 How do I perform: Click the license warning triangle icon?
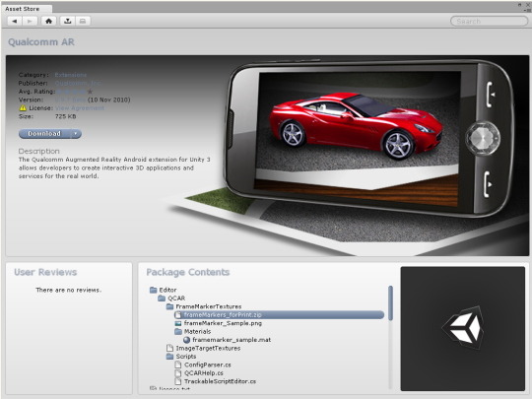[x=23, y=108]
